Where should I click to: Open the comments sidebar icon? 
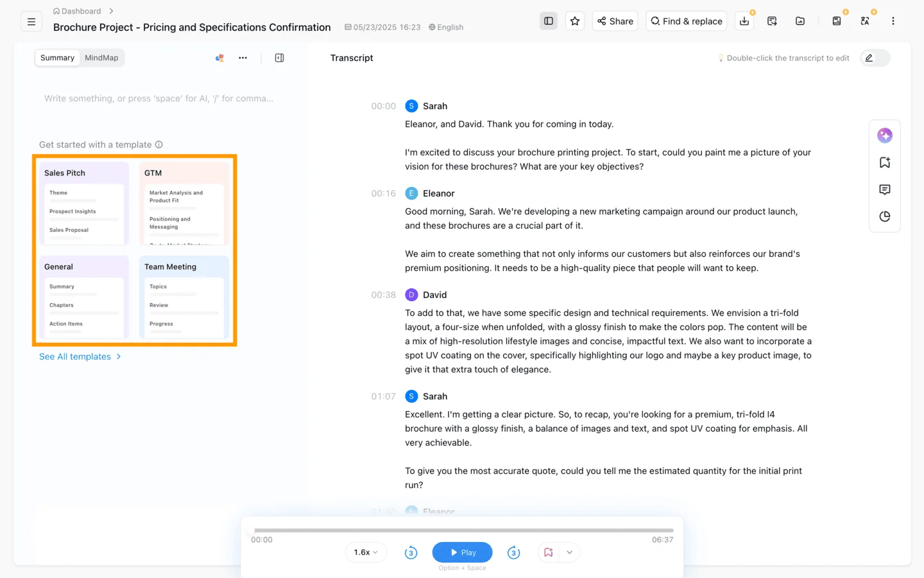(885, 189)
